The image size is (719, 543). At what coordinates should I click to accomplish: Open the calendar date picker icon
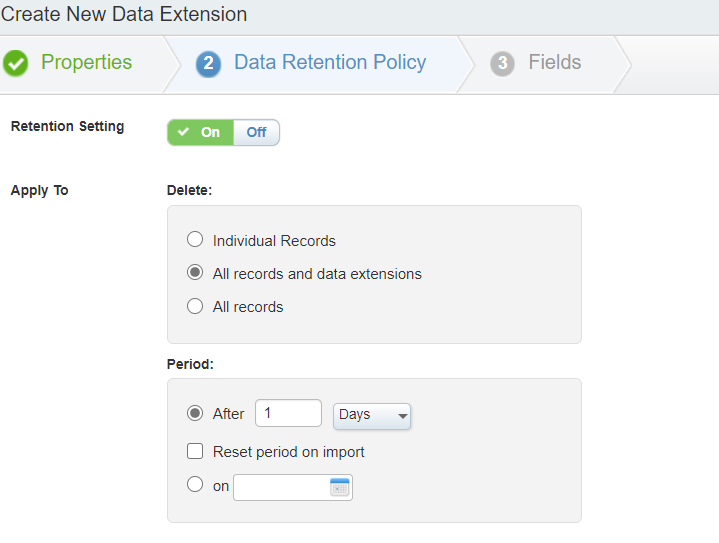click(x=340, y=487)
